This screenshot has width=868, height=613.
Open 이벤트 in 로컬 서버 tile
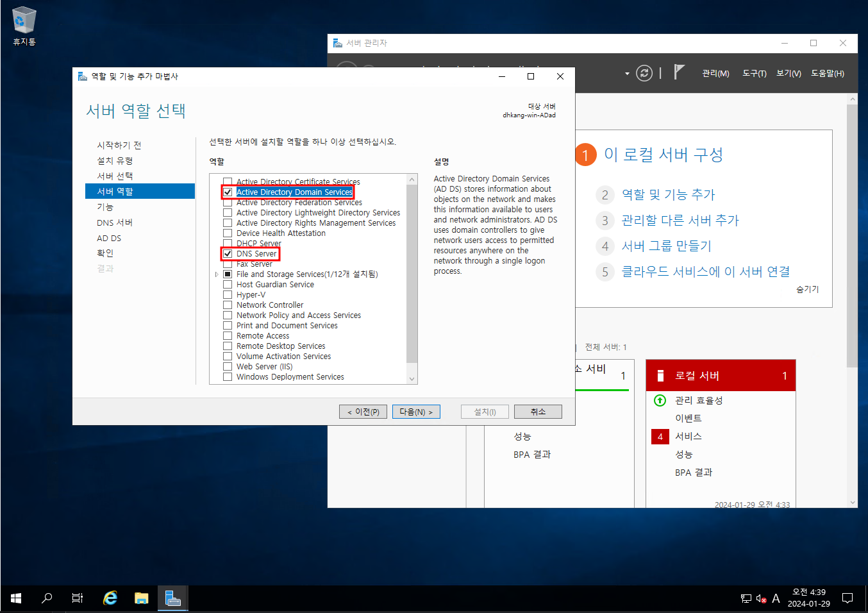pyautogui.click(x=689, y=418)
